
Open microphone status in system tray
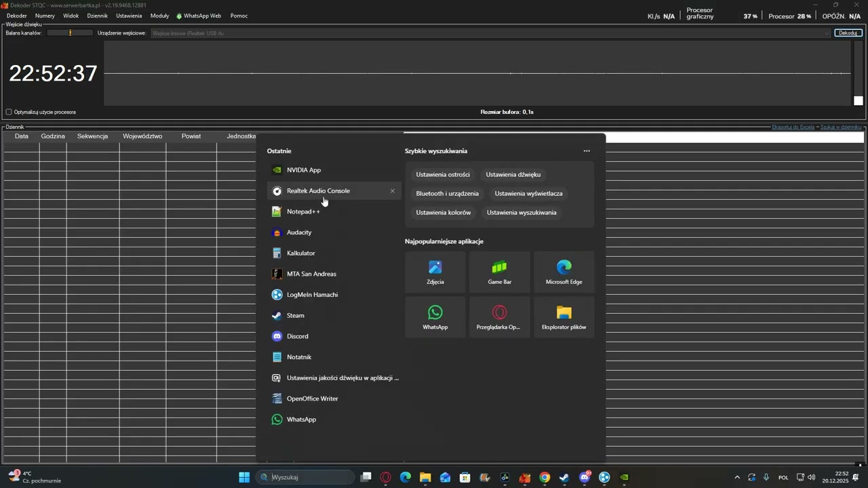pos(766,477)
